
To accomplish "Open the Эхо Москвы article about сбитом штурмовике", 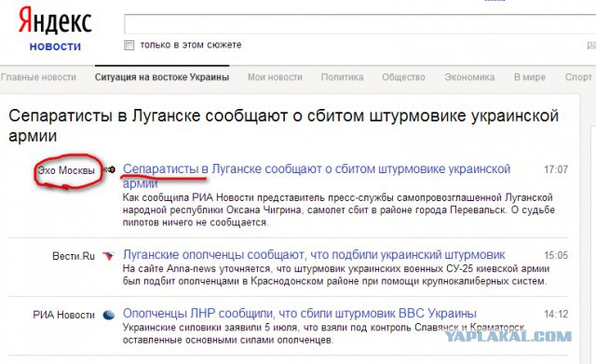I will (x=317, y=176).
